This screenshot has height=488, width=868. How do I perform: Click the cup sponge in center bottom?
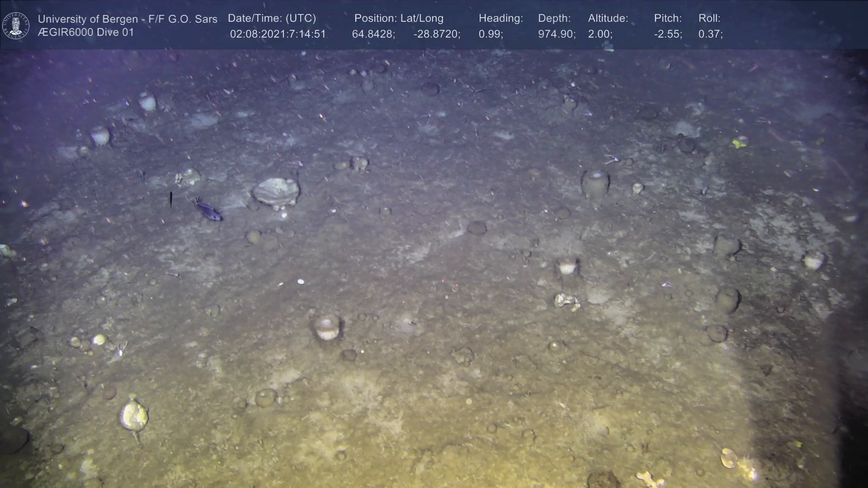pos(326,328)
